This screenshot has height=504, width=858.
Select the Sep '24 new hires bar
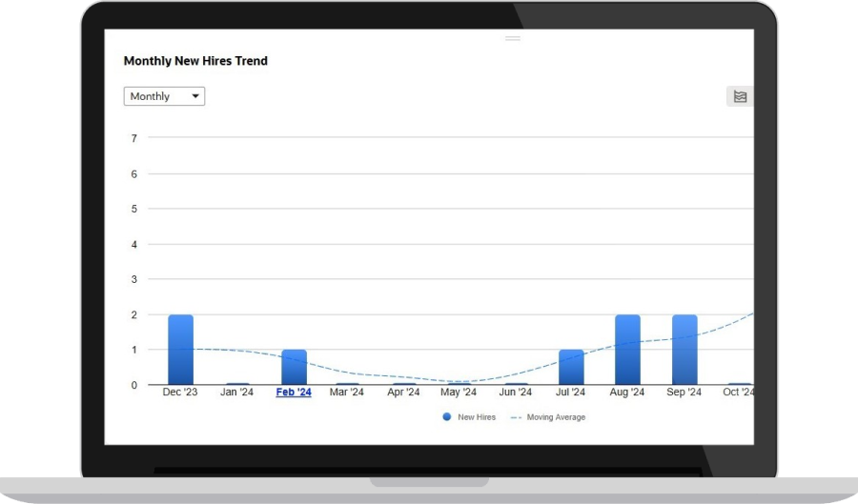[684, 350]
